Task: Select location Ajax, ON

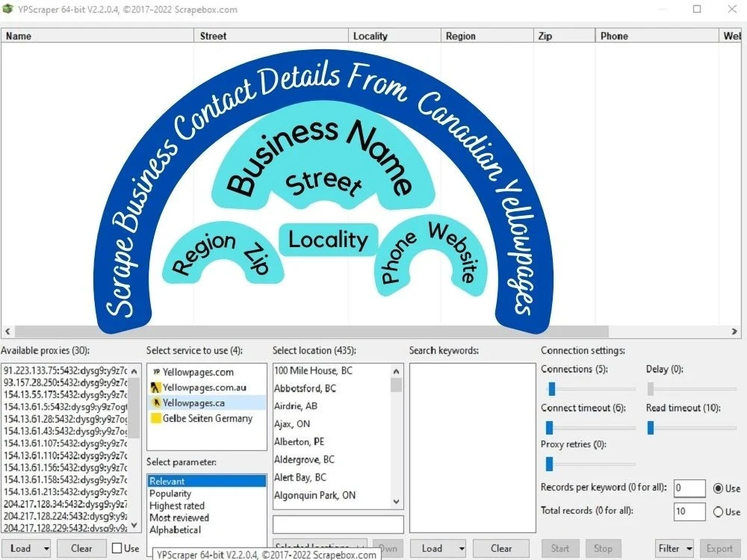Action: tap(332, 424)
